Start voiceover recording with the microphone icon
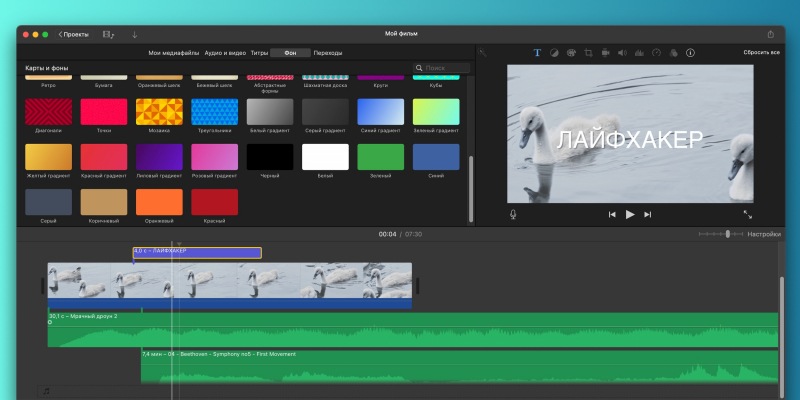The image size is (800, 400). pyautogui.click(x=513, y=214)
